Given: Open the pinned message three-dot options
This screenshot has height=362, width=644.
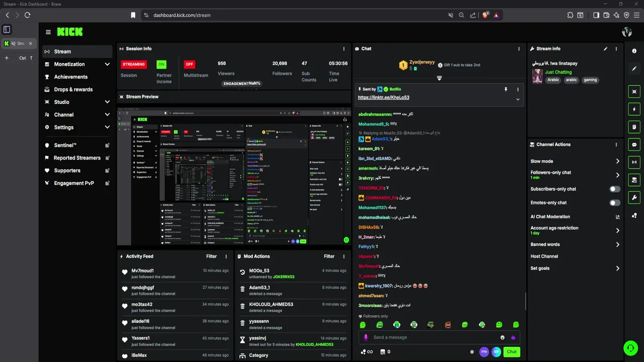Looking at the screenshot, I should point(518,89).
